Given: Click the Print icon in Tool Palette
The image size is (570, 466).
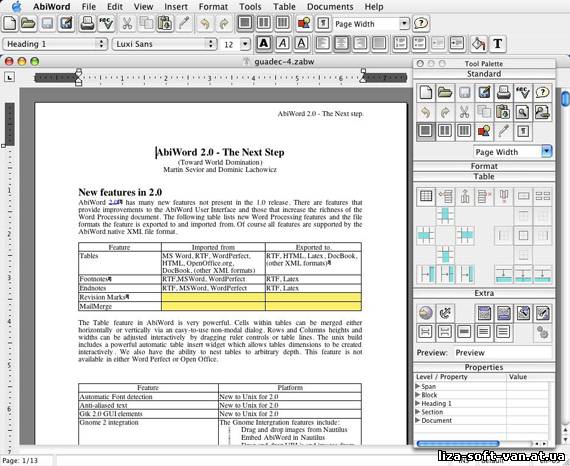Looking at the screenshot, I should point(503,92).
